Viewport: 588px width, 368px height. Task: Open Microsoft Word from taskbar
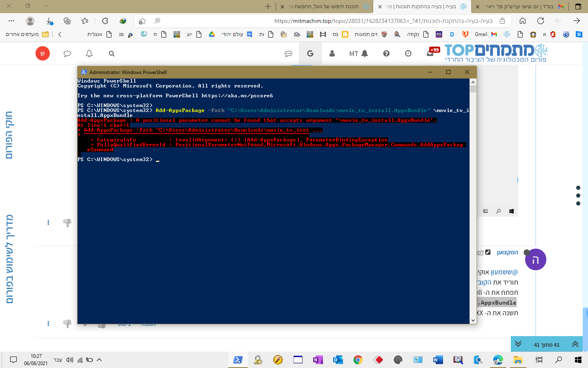tap(438, 360)
